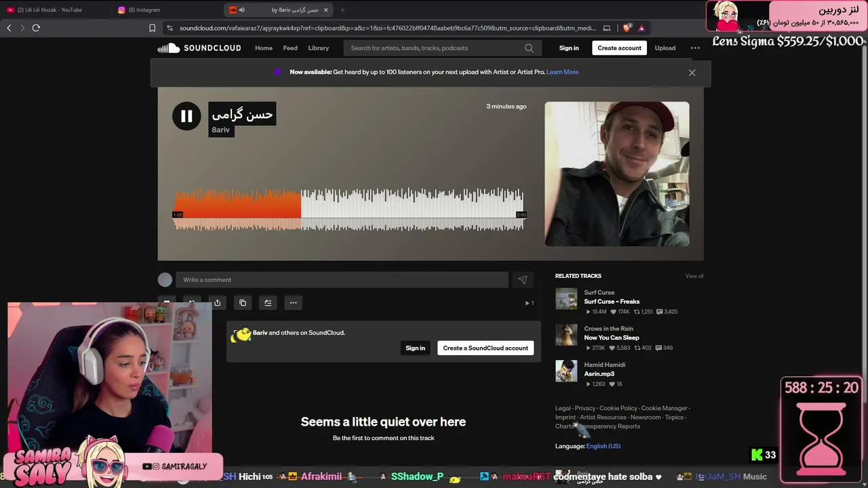
Task: Close the SoundCloud browser tab
Action: click(325, 10)
